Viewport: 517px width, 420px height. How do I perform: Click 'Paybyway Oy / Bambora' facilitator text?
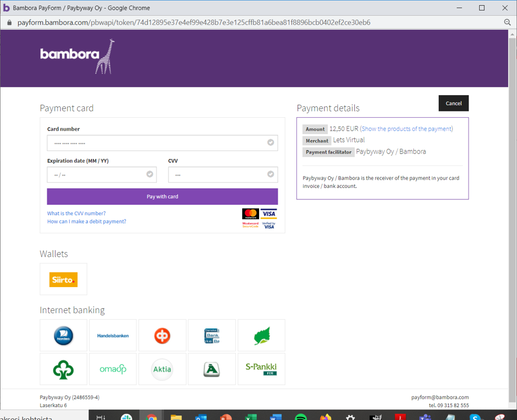391,152
